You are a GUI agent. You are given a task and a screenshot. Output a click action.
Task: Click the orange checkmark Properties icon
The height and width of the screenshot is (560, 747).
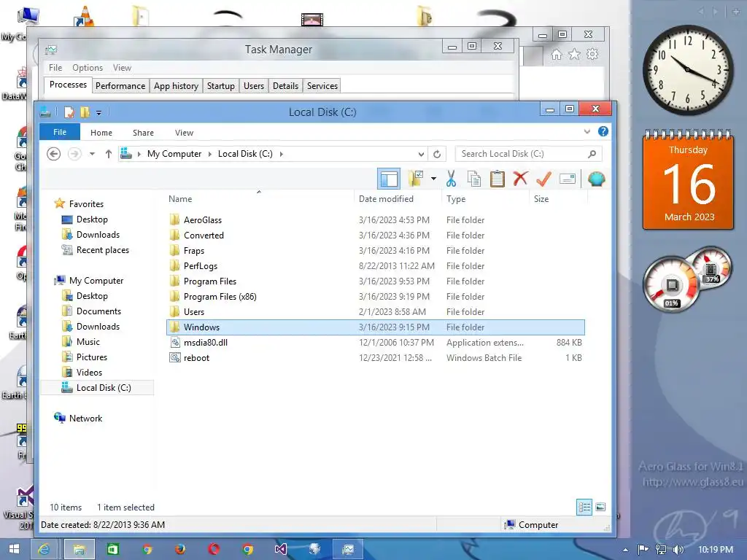coord(543,179)
